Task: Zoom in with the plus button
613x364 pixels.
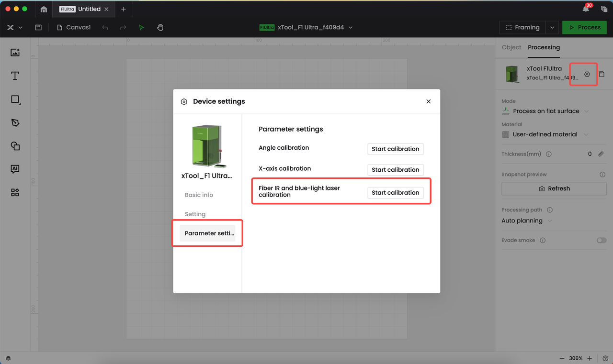Action: (590, 358)
